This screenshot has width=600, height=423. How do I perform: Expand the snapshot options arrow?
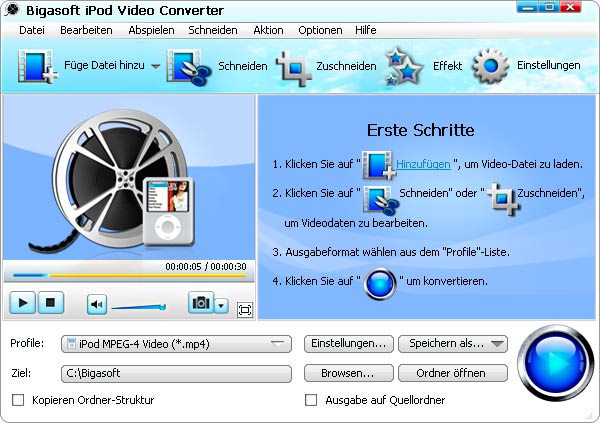[221, 306]
